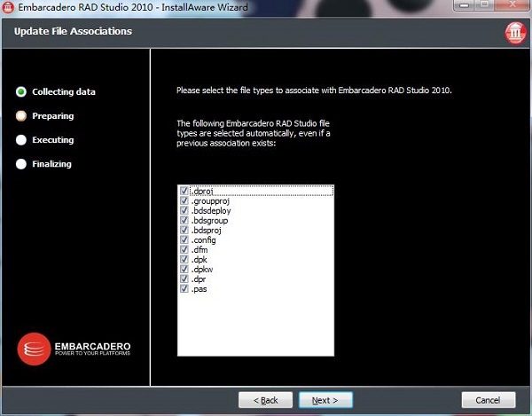Click the Embarcadero title bar app icon
This screenshot has height=416, width=532.
pyautogui.click(x=7, y=7)
